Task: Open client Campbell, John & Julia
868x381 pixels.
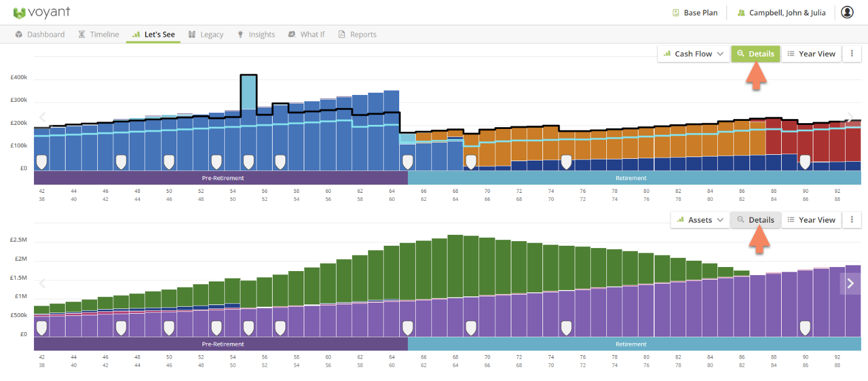Action: point(781,13)
